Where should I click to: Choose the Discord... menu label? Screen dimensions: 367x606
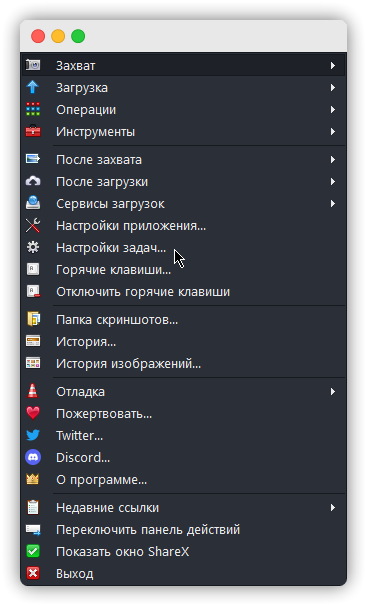83,458
